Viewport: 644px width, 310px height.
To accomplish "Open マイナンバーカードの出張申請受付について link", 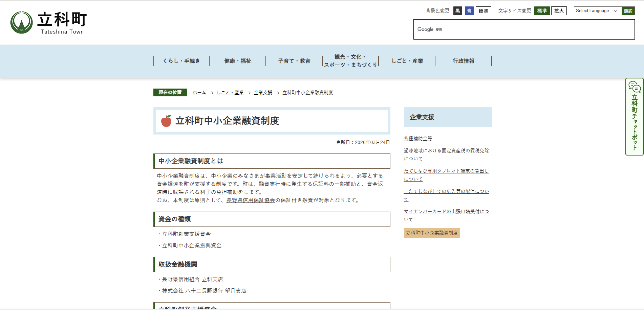I will [446, 215].
